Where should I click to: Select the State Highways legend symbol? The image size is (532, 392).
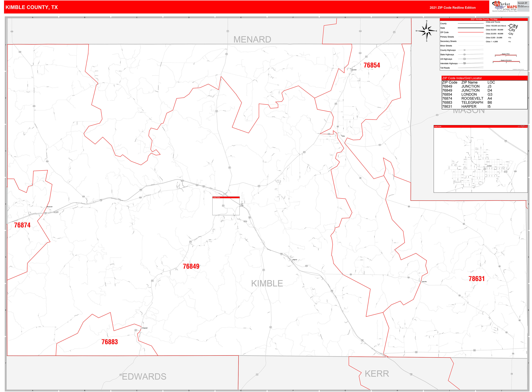465,55
